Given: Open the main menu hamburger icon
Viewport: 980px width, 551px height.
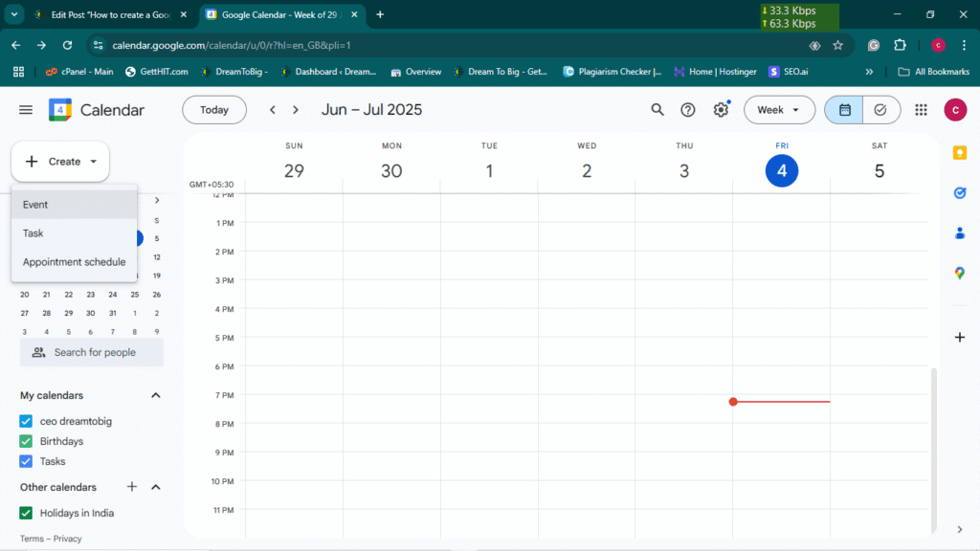Looking at the screenshot, I should pyautogui.click(x=26, y=110).
